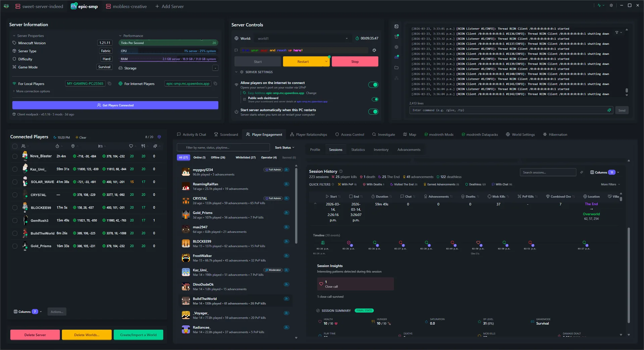Open the console log filter funnel icon
Image resolution: width=644 pixels, height=350 pixels.
pyautogui.click(x=617, y=33)
